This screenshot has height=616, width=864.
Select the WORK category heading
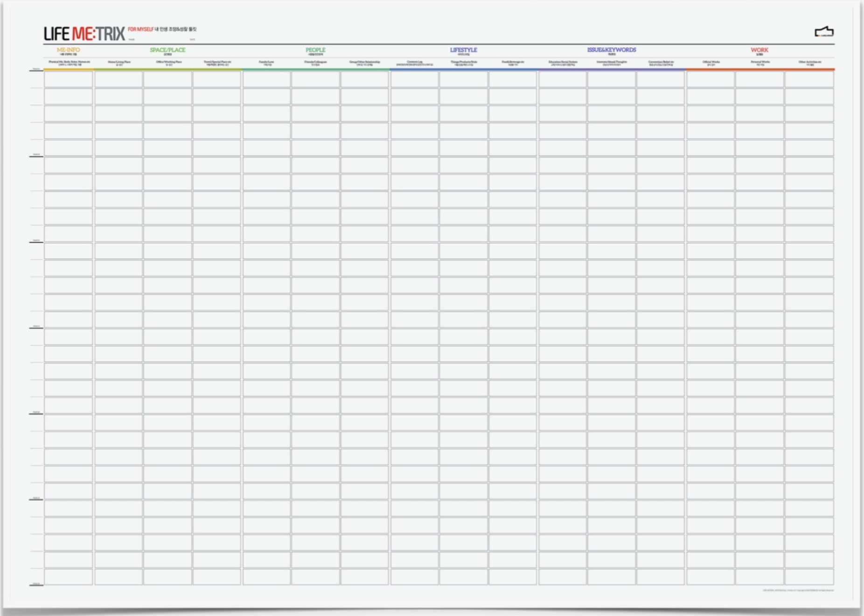click(759, 50)
